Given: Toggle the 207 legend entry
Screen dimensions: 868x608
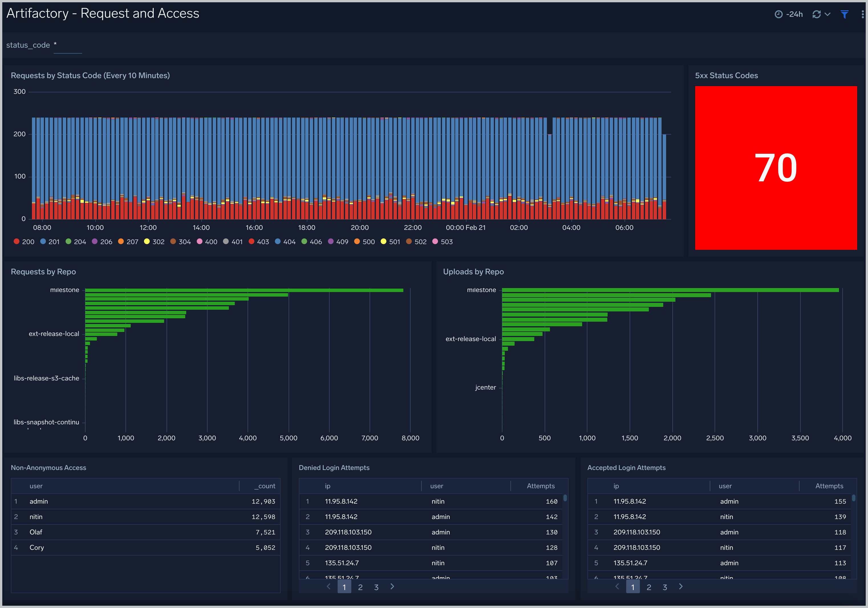Looking at the screenshot, I should pyautogui.click(x=128, y=242).
